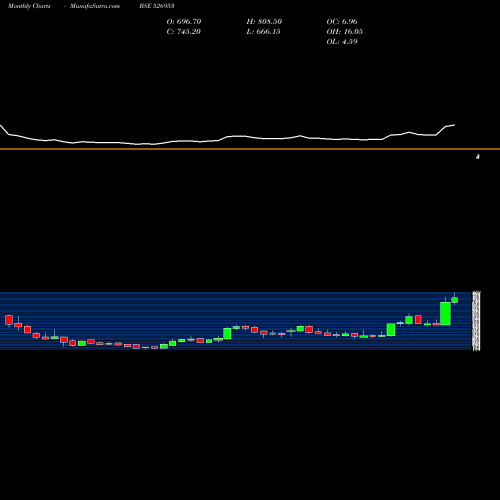Click the "OL: 4.59" reading
This screenshot has height=500, width=500.
click(x=342, y=41)
